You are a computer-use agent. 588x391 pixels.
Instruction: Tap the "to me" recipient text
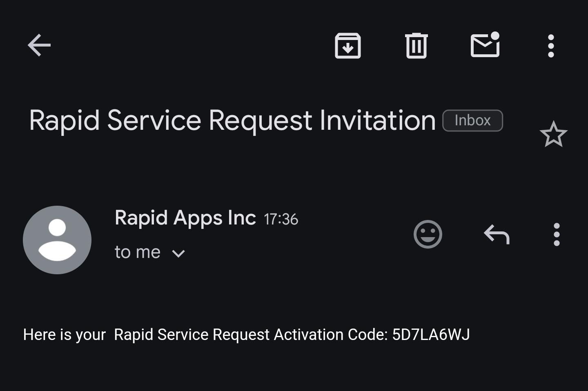click(138, 252)
